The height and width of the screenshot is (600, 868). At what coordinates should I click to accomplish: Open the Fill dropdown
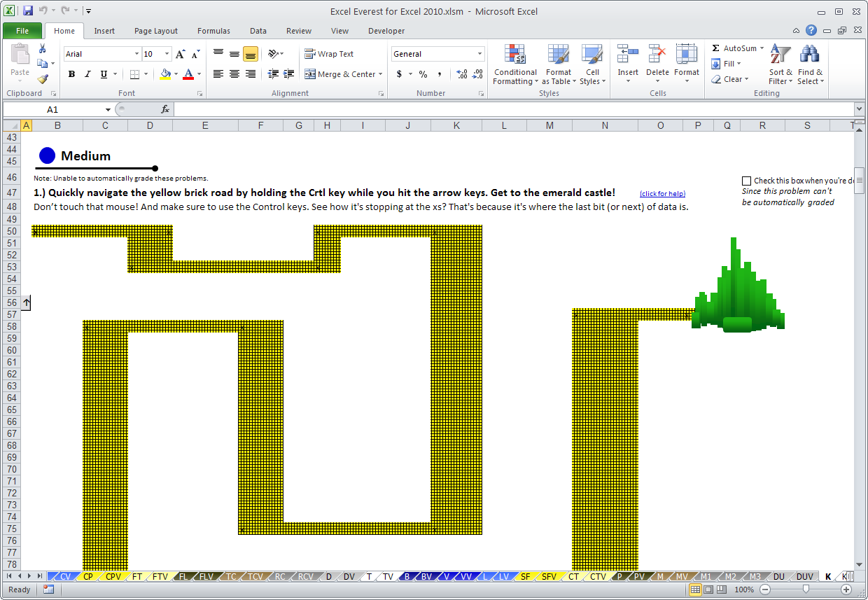pyautogui.click(x=726, y=64)
